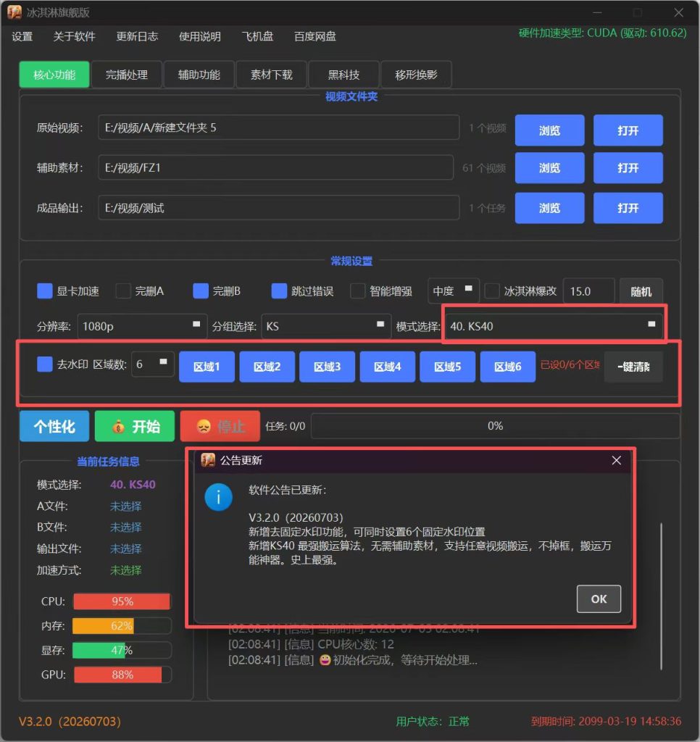Viewport: 700px width, 742px height.
Task: Click the 硬件加速类型: CUDA status text
Action: pos(602,33)
